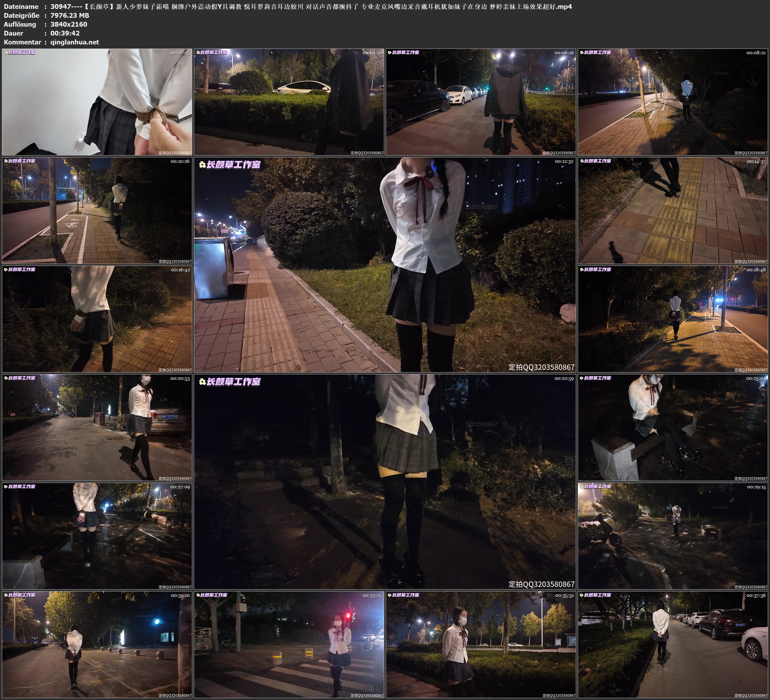Select the bench thumbnail at 00:25:04
770x700 pixels.
coord(673,427)
